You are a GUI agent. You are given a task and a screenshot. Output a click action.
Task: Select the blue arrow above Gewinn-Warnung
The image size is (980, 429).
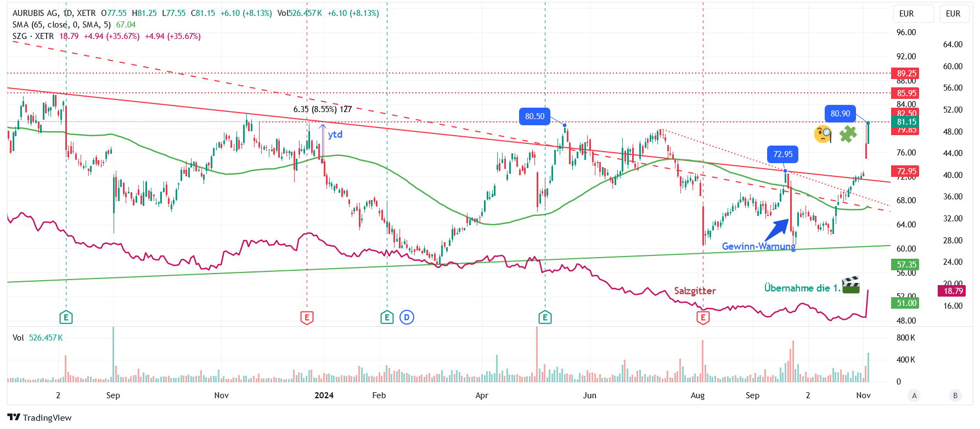point(776,230)
